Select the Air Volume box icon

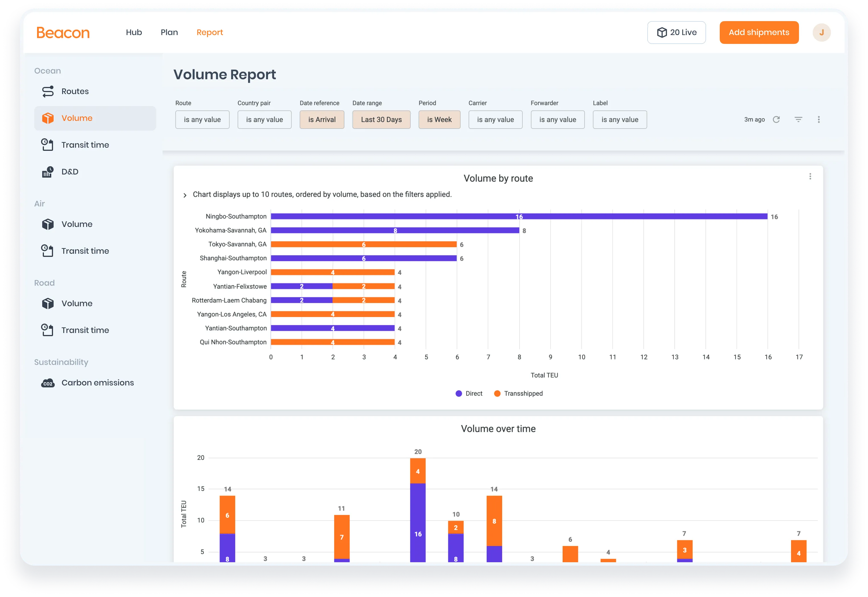pos(48,224)
